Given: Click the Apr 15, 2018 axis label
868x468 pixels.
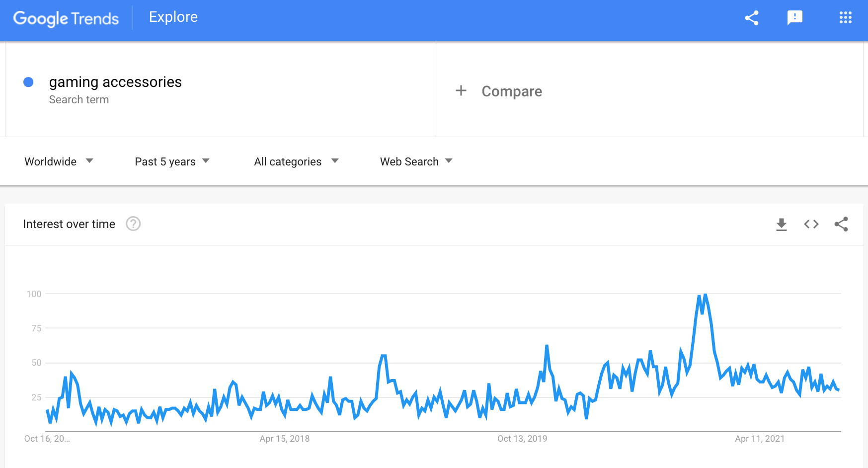Looking at the screenshot, I should [x=285, y=439].
